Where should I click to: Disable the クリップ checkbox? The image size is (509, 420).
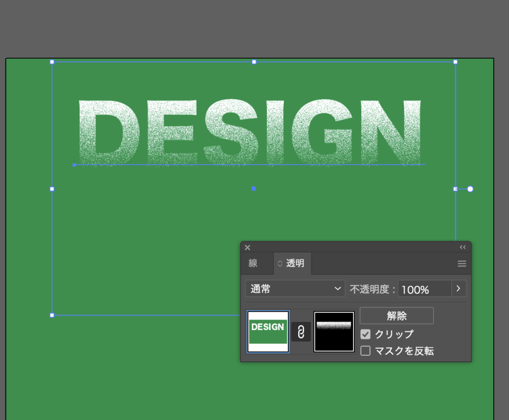pyautogui.click(x=366, y=334)
